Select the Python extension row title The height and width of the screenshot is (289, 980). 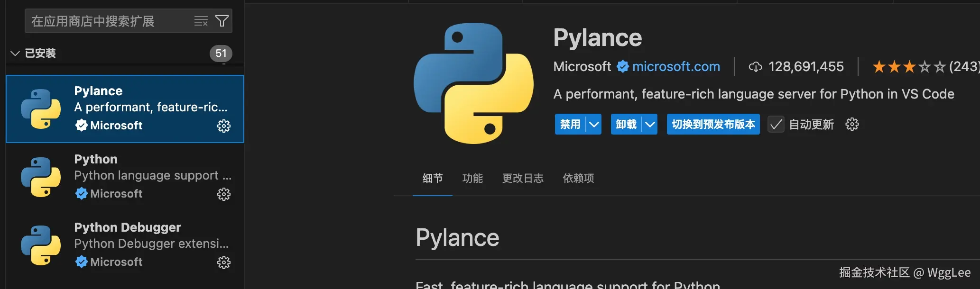(x=96, y=159)
